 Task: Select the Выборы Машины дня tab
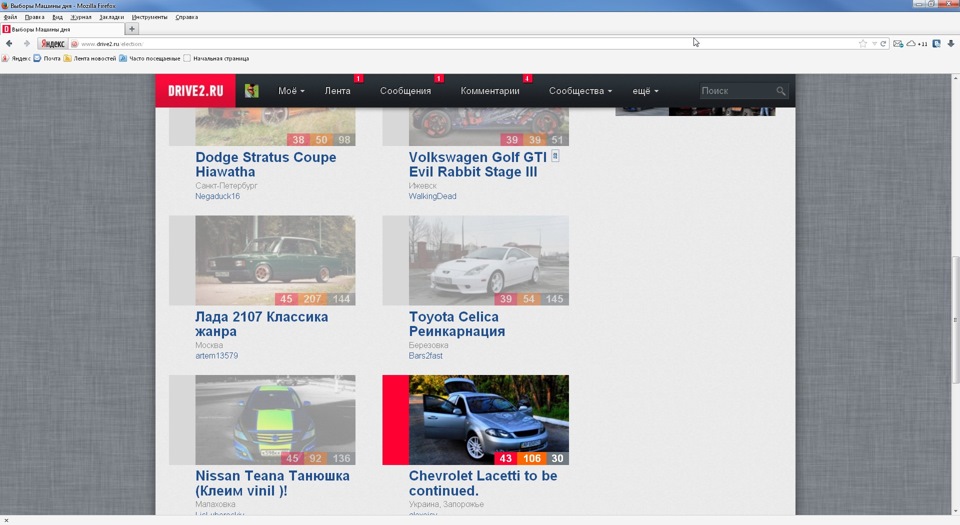pos(62,29)
